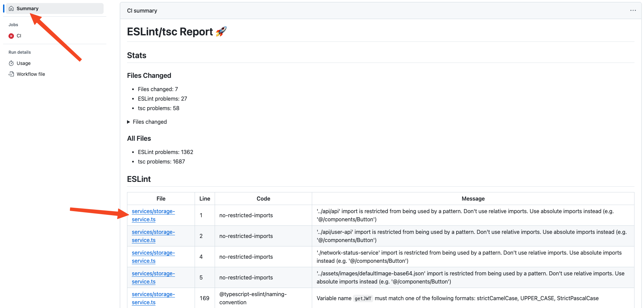Select the Summary item in the sidebar
Screen dimensions: 644x308
28,8
